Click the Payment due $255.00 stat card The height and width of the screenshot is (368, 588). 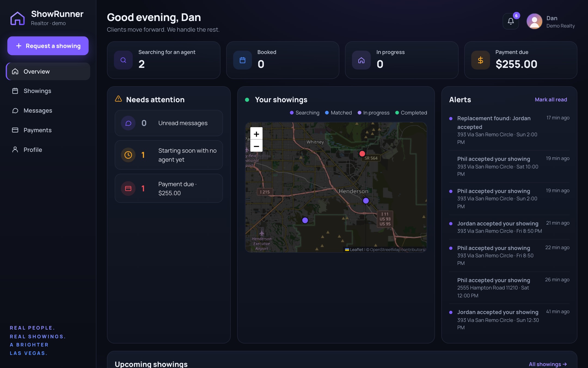[520, 60]
